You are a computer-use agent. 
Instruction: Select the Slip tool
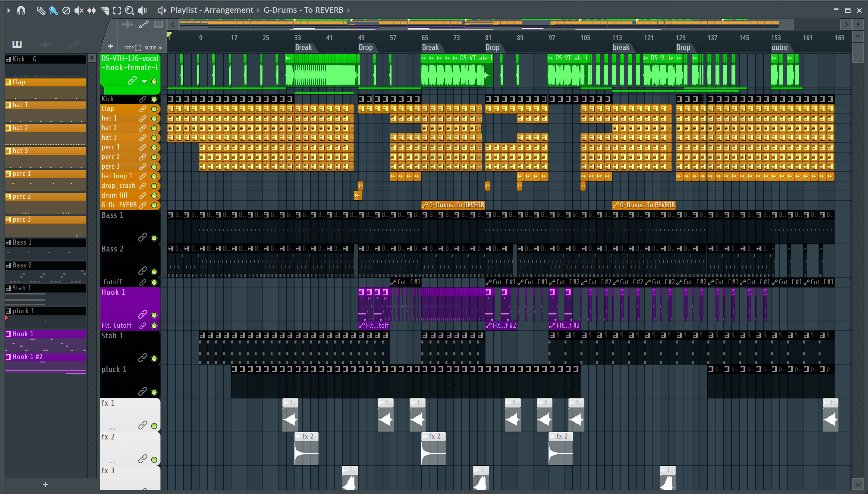click(x=91, y=10)
